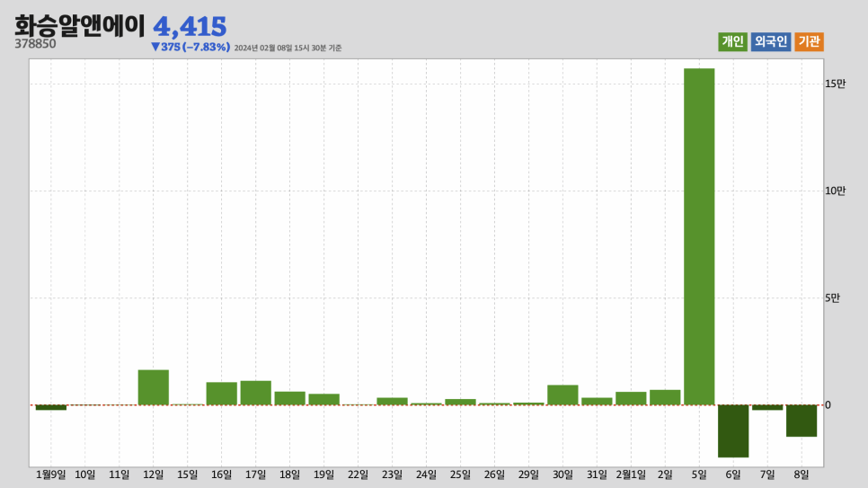
Task: Click the bar for 19일
Action: pyautogui.click(x=323, y=399)
